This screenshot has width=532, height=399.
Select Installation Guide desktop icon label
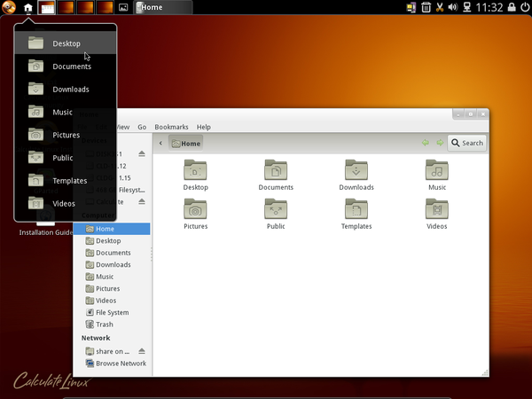(45, 232)
